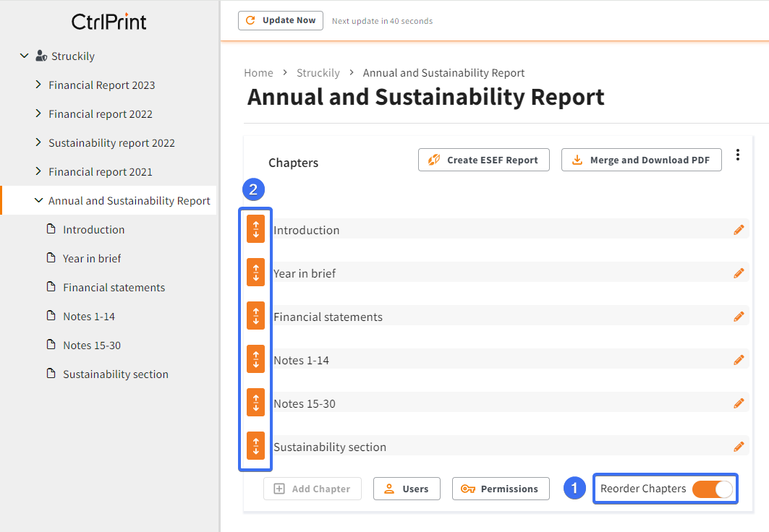Collapse the Struckily tree node

point(24,56)
